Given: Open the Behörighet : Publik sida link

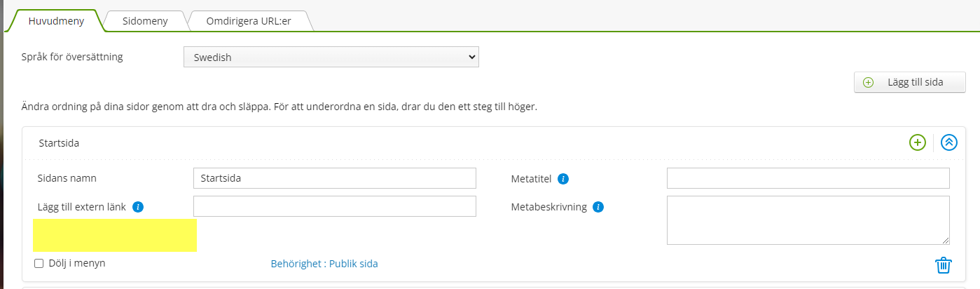Looking at the screenshot, I should pos(324,264).
